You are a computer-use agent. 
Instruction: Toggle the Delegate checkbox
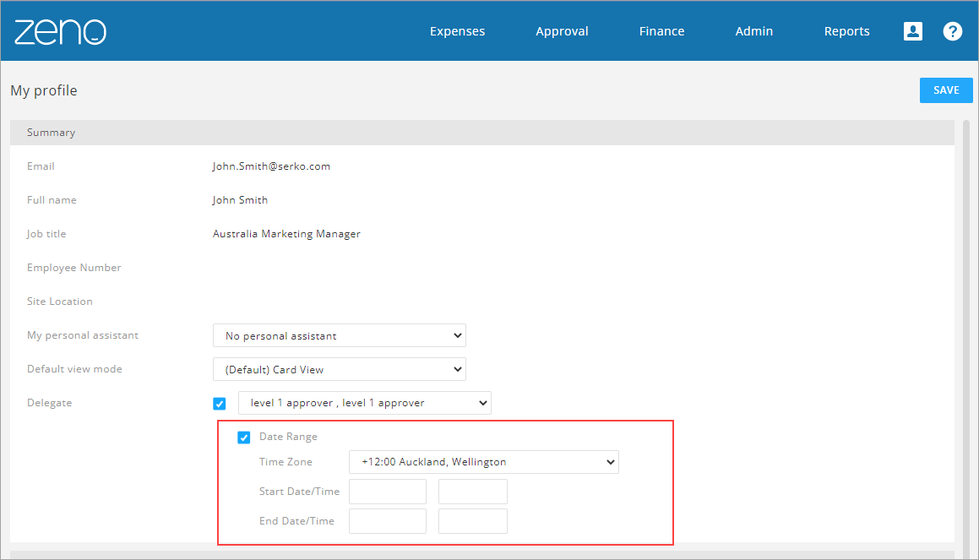219,403
